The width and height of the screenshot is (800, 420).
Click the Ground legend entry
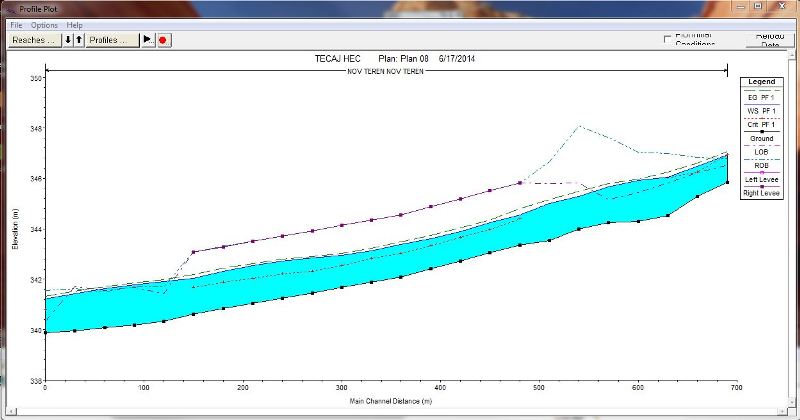(x=762, y=137)
